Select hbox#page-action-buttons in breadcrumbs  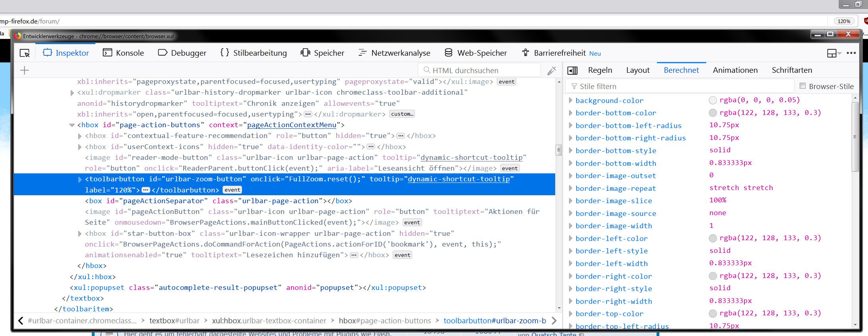click(x=384, y=320)
